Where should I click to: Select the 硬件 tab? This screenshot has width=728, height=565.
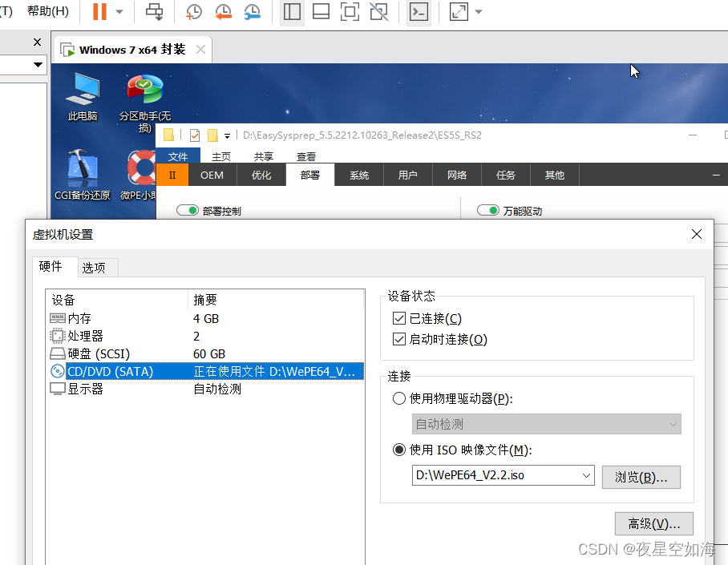point(55,267)
